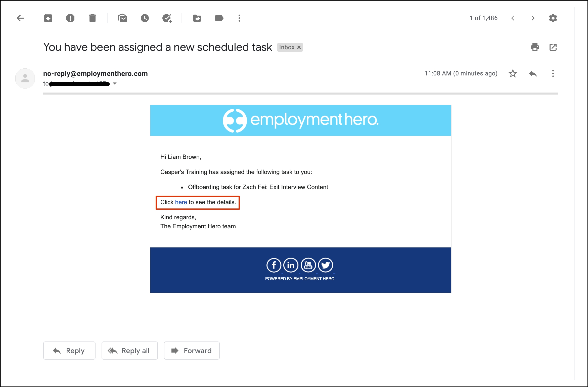This screenshot has height=387, width=588.
Task: Snooze the email with the clock icon
Action: pyautogui.click(x=145, y=18)
